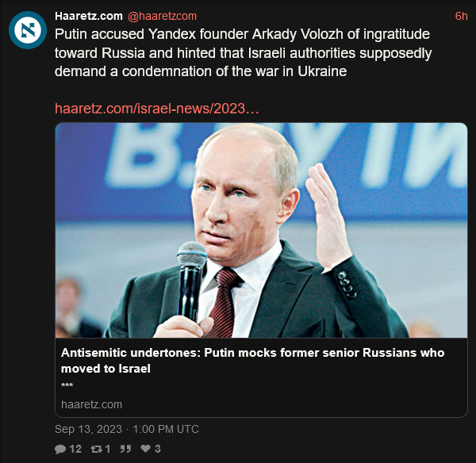This screenshot has height=463, width=476.
Task: Click the retweet count of 1
Action: [107, 449]
